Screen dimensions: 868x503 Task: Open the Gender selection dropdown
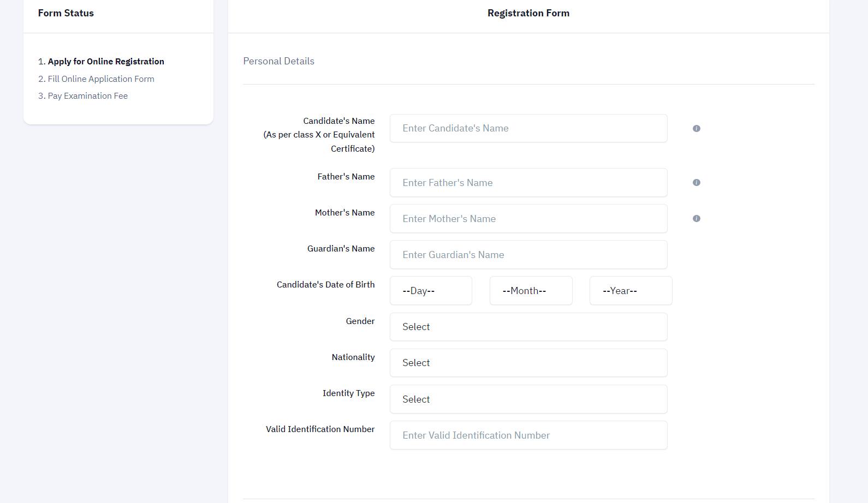(528, 326)
